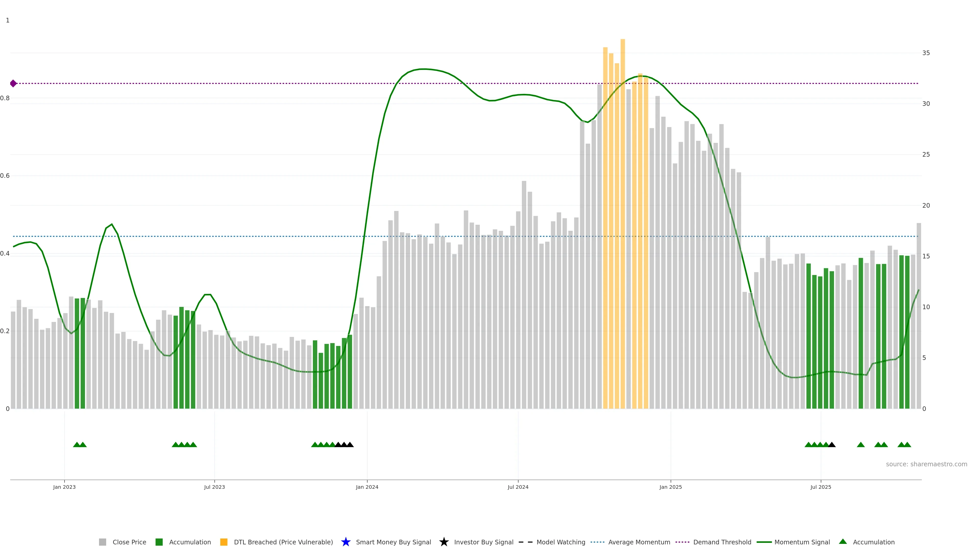Click the black Investor Buy Signal star

point(444,542)
